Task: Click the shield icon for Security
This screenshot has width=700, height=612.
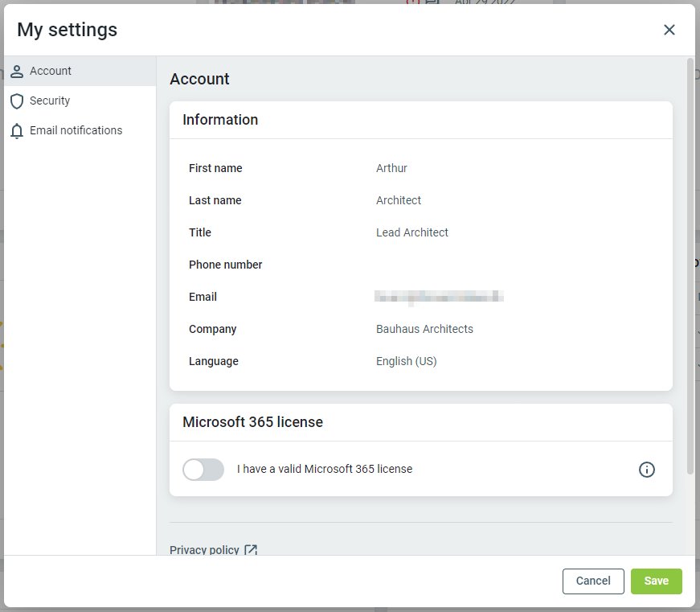Action: pyautogui.click(x=17, y=101)
